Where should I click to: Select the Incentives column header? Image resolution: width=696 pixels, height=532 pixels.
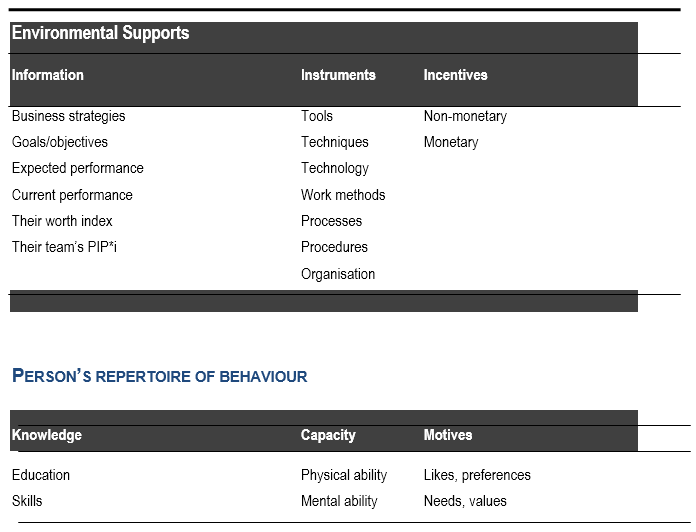click(455, 75)
